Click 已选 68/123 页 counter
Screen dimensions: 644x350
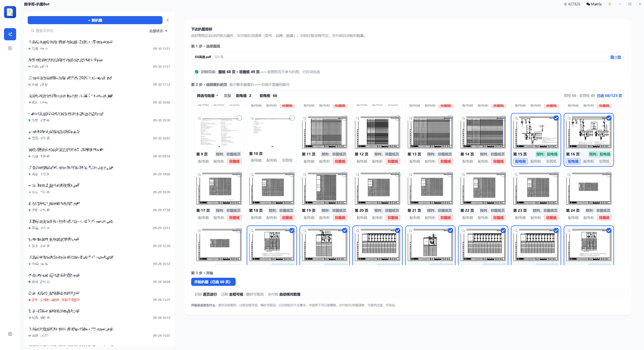click(609, 96)
